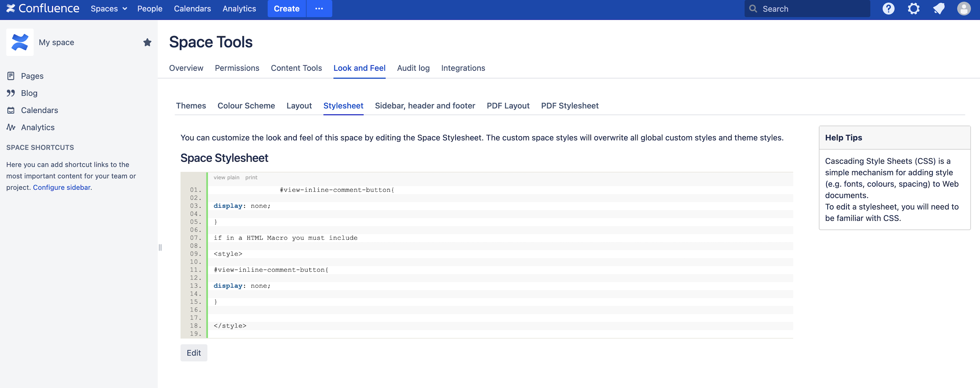Click the Analytics icon in sidebar
This screenshot has height=388, width=980.
11,127
